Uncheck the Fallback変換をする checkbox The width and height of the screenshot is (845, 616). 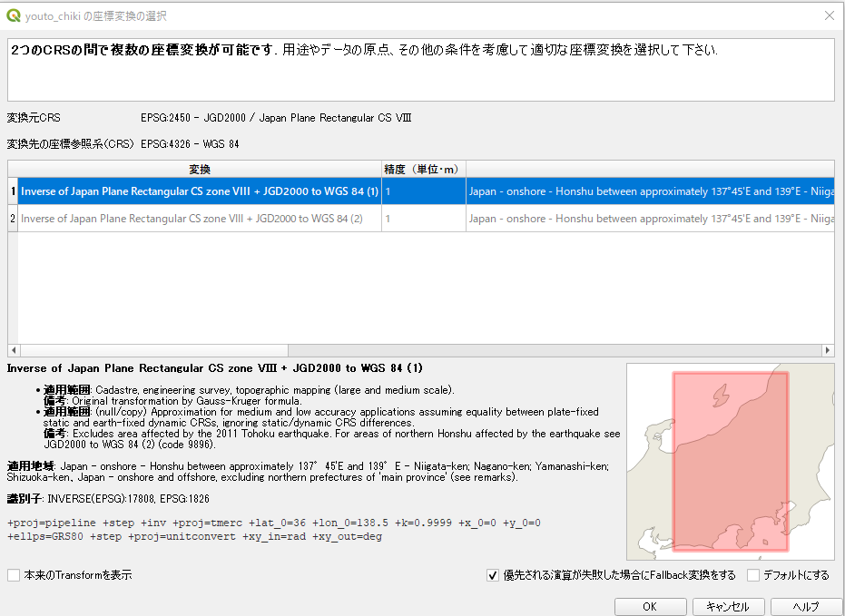coord(493,575)
